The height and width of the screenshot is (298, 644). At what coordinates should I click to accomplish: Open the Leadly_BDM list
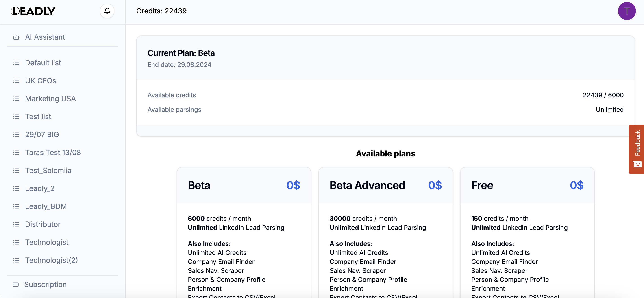click(46, 206)
